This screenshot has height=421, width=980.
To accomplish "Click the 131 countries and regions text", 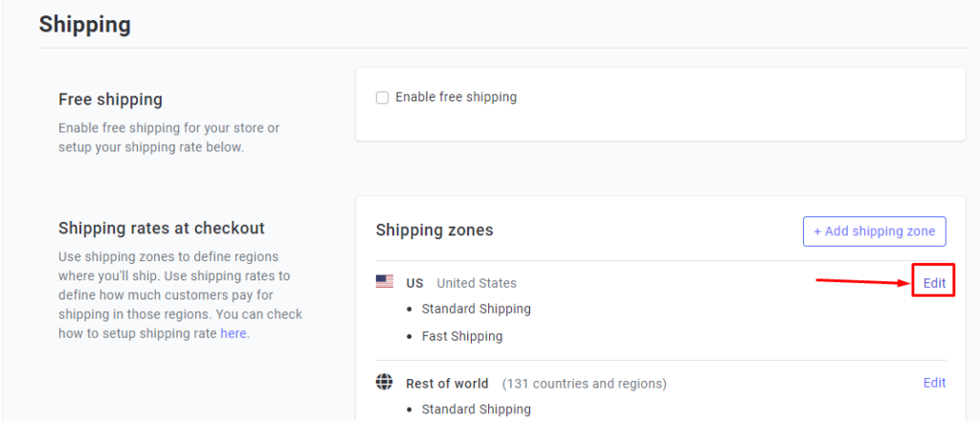I will [x=585, y=383].
